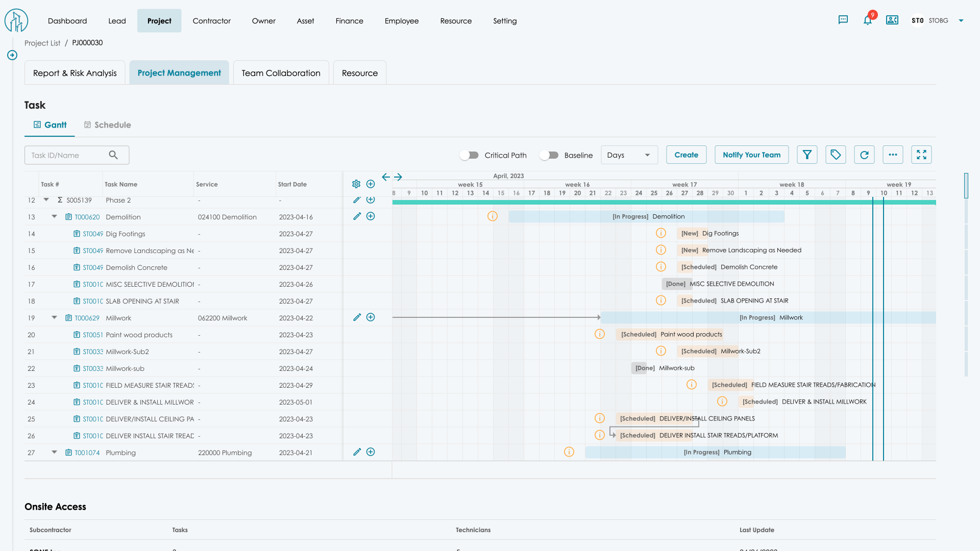Turn on the Baseline toggle
Image resolution: width=980 pixels, height=551 pixels.
click(549, 155)
